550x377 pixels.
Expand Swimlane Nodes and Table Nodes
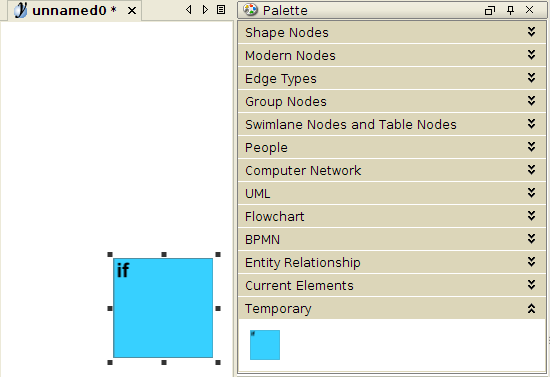coord(391,124)
